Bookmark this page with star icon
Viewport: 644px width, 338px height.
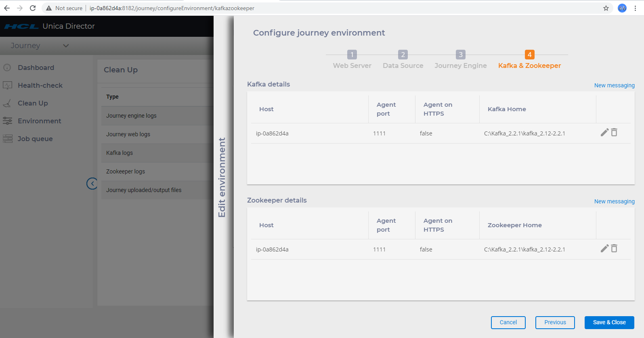click(x=606, y=8)
